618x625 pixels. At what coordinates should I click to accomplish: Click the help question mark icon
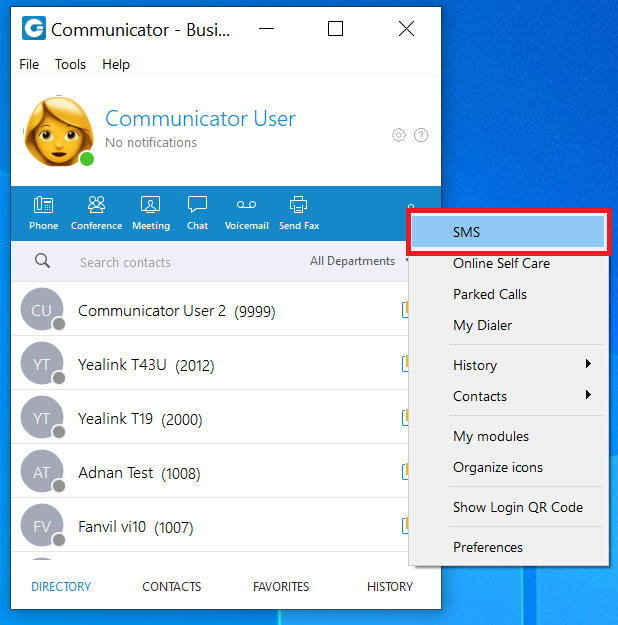(x=421, y=135)
